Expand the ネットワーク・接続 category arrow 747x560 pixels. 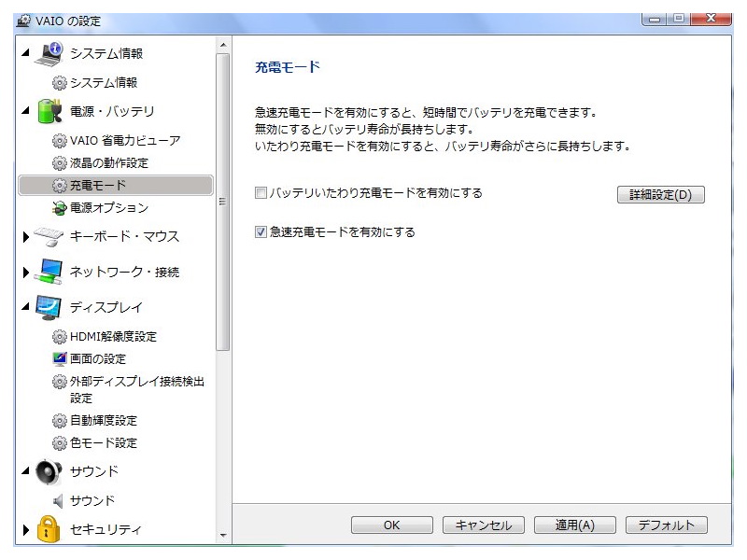[26, 272]
